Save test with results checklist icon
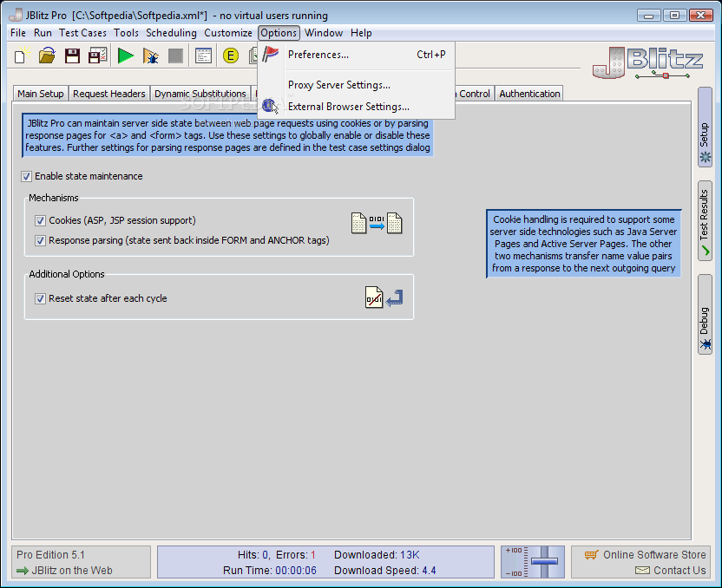722x588 pixels. tap(97, 56)
